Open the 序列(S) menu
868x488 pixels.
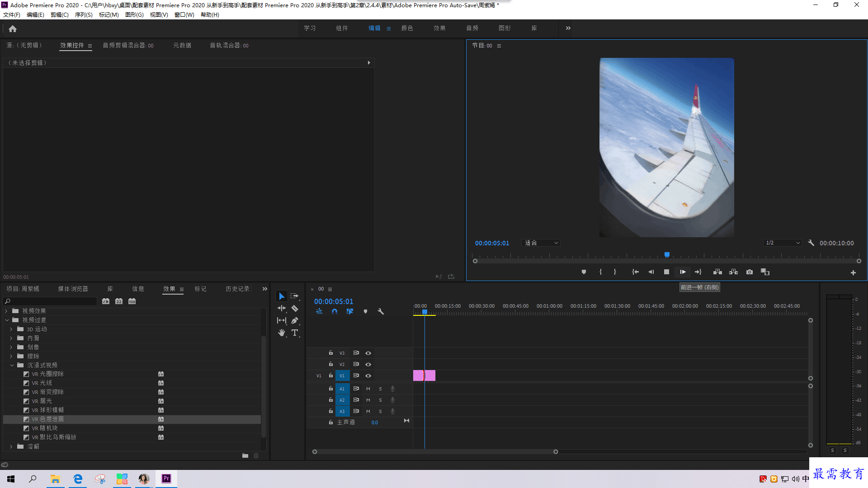[x=84, y=15]
